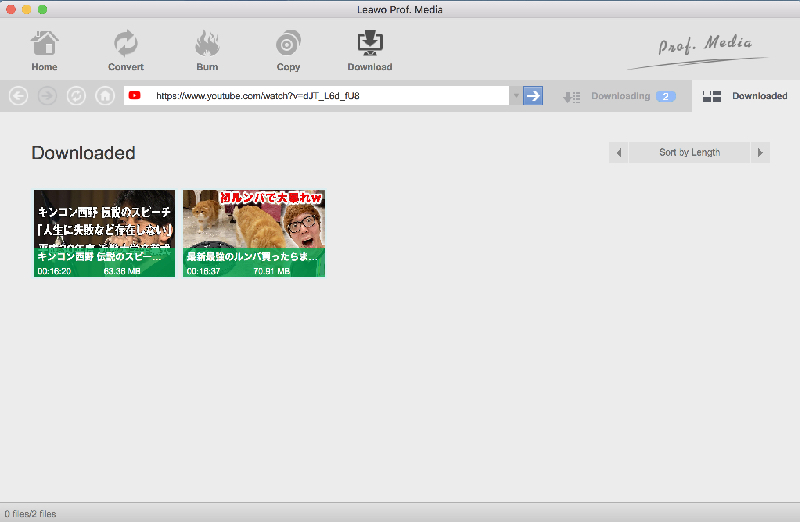Open the Download module
Image resolution: width=800 pixels, height=522 pixels.
click(x=370, y=51)
